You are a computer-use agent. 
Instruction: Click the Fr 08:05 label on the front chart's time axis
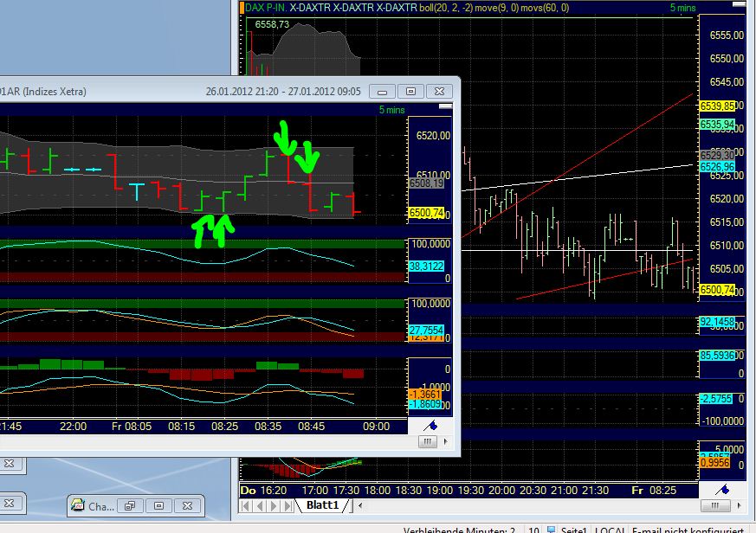tap(132, 427)
